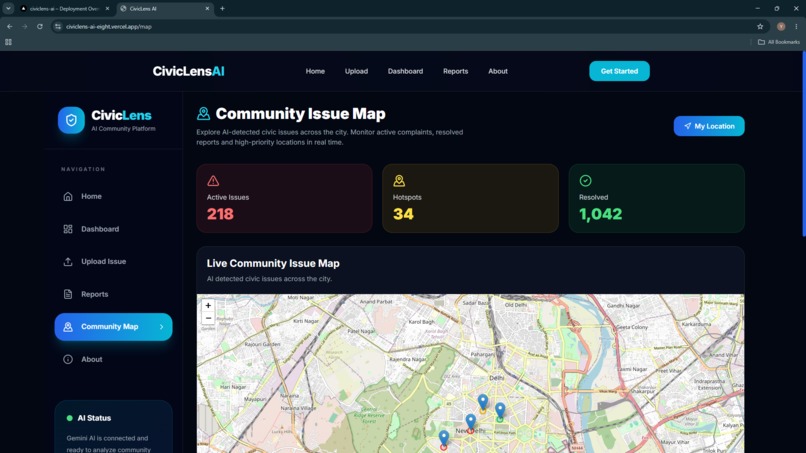Click the Live Community Issue Map heading
806x453 pixels.
click(x=273, y=263)
